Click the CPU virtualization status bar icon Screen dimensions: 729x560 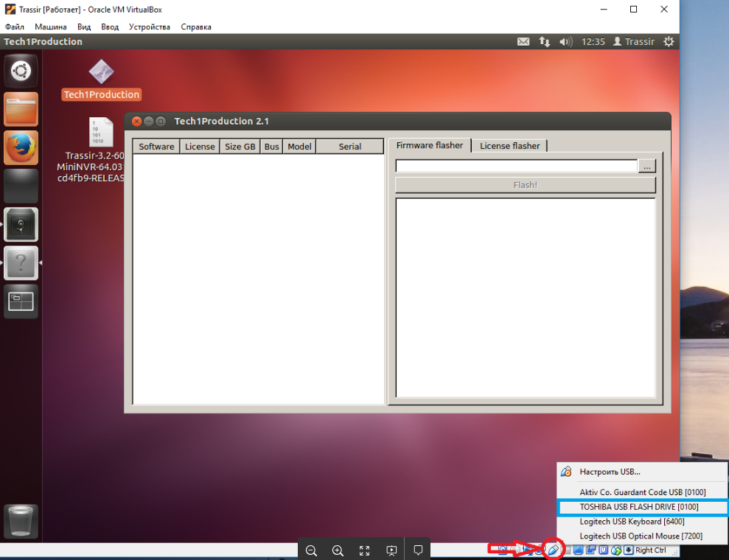pyautogui.click(x=604, y=550)
